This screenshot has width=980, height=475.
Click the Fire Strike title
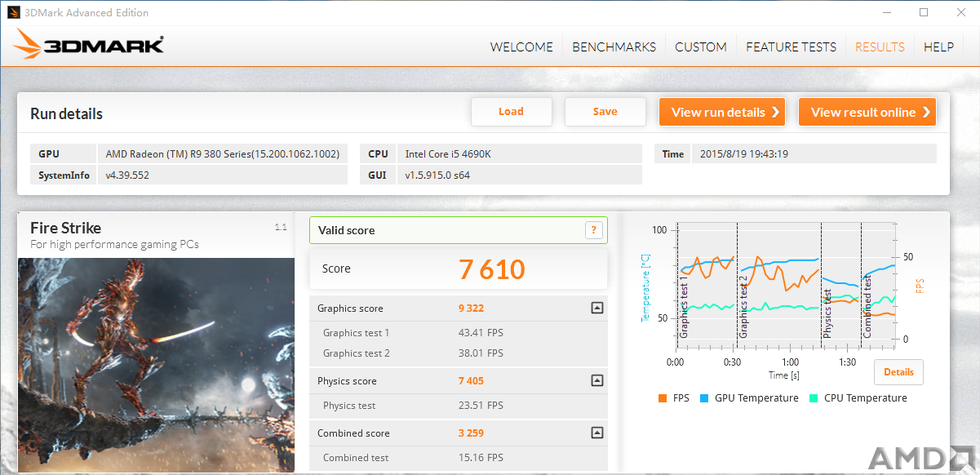(66, 228)
